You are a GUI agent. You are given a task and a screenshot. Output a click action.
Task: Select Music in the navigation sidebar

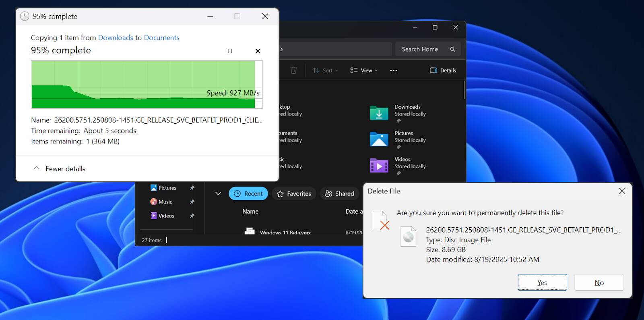pyautogui.click(x=165, y=202)
